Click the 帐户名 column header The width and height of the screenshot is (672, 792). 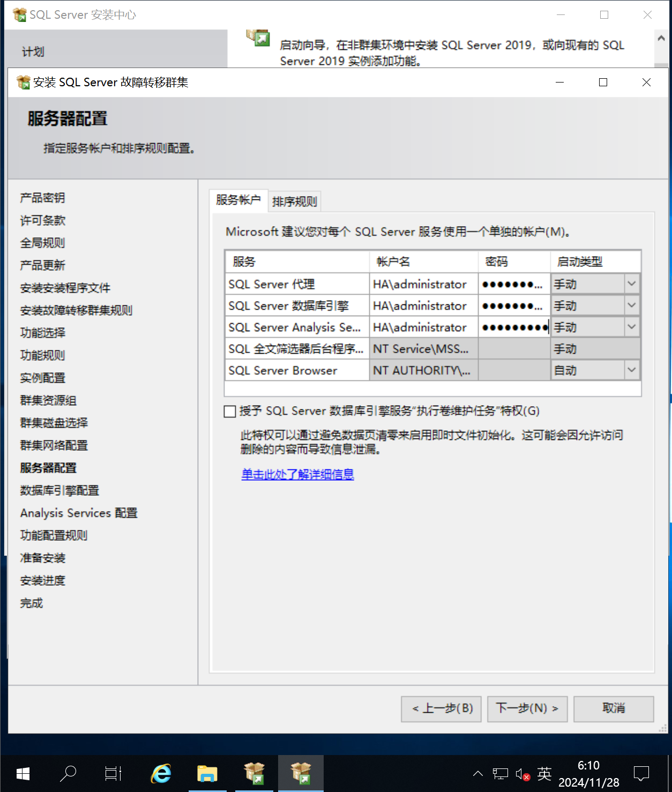coord(424,261)
